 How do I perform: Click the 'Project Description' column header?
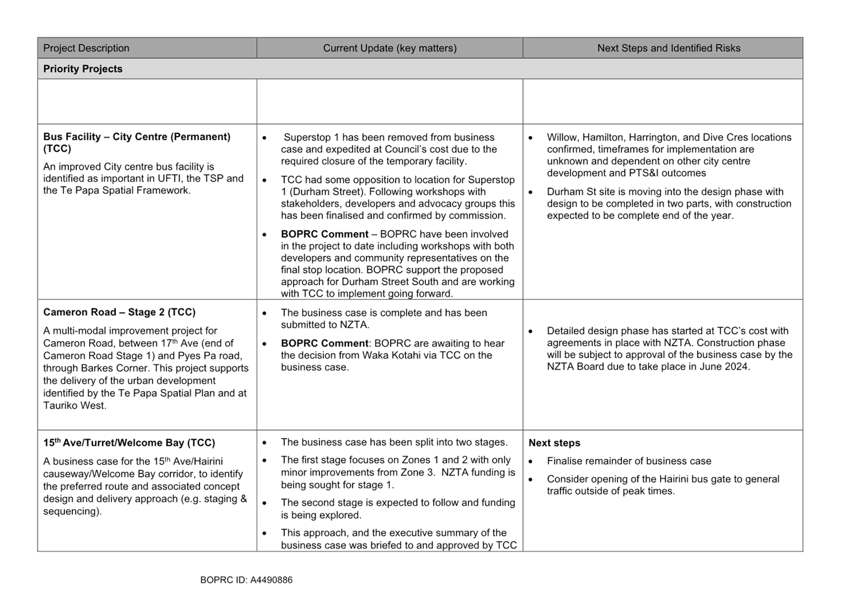[86, 48]
